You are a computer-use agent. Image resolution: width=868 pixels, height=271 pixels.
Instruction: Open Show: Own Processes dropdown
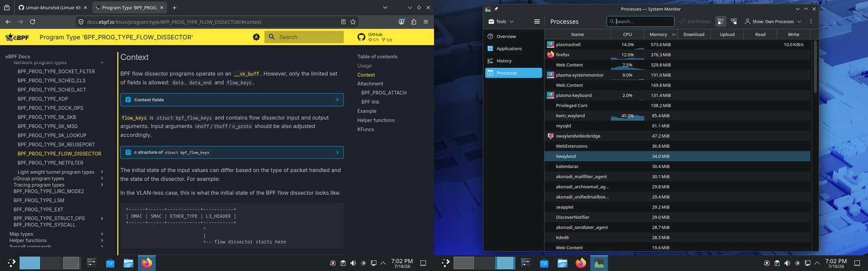point(773,22)
